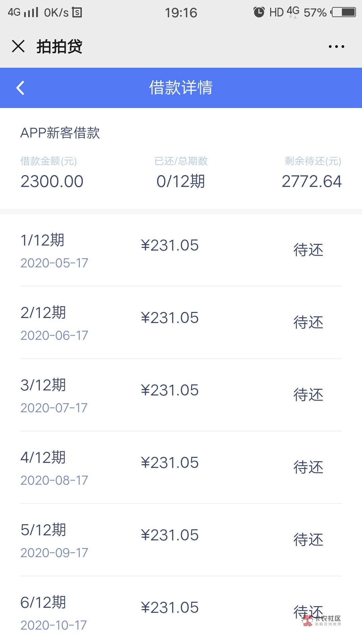Select the 2020-10-17 due date entry
362x644 pixels.
[54, 625]
